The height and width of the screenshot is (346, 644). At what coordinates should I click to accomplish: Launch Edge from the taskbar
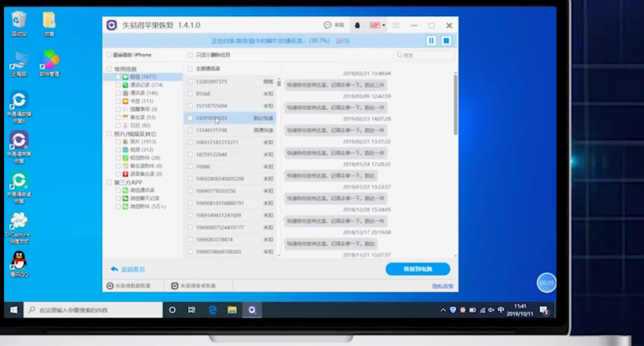(x=212, y=310)
